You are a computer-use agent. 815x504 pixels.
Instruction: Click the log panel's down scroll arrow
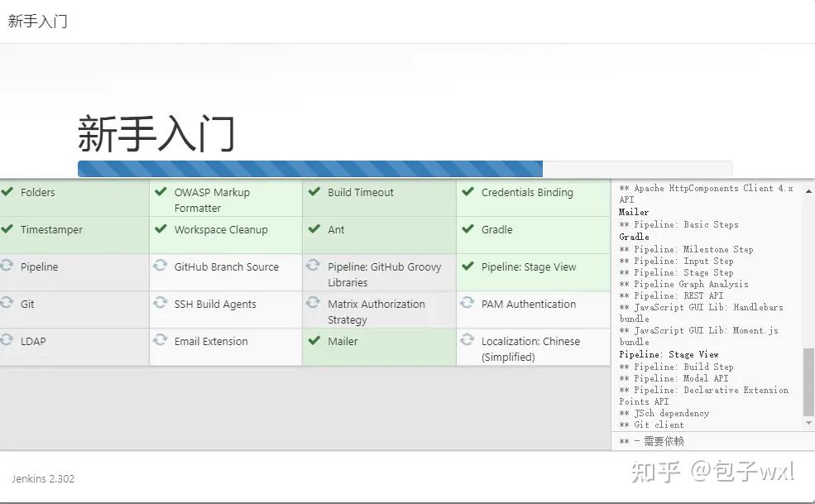(808, 425)
